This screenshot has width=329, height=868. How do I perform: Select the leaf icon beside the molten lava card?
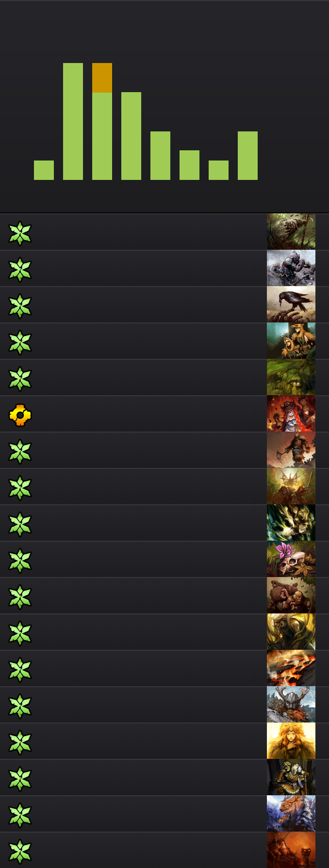[20, 670]
